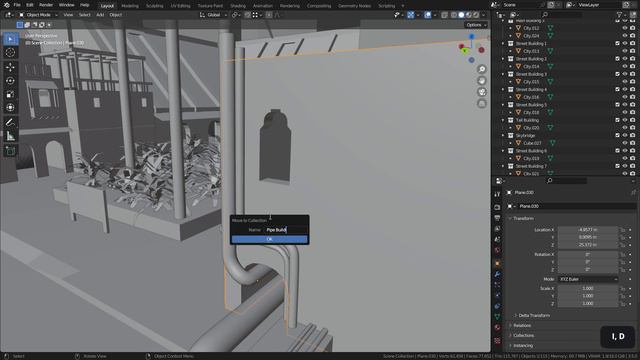640x360 pixels.
Task: Toggle X-ray mode in header
Action: [x=444, y=15]
